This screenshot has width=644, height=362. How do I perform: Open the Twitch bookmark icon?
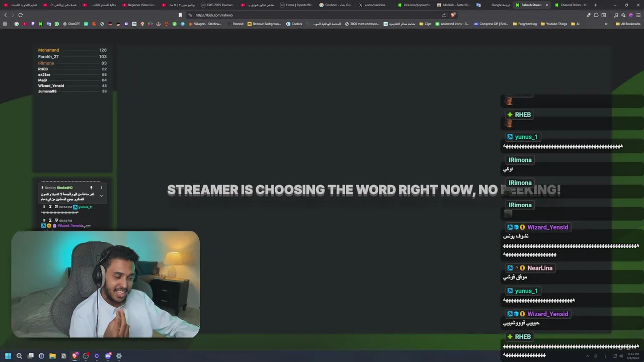point(33,24)
